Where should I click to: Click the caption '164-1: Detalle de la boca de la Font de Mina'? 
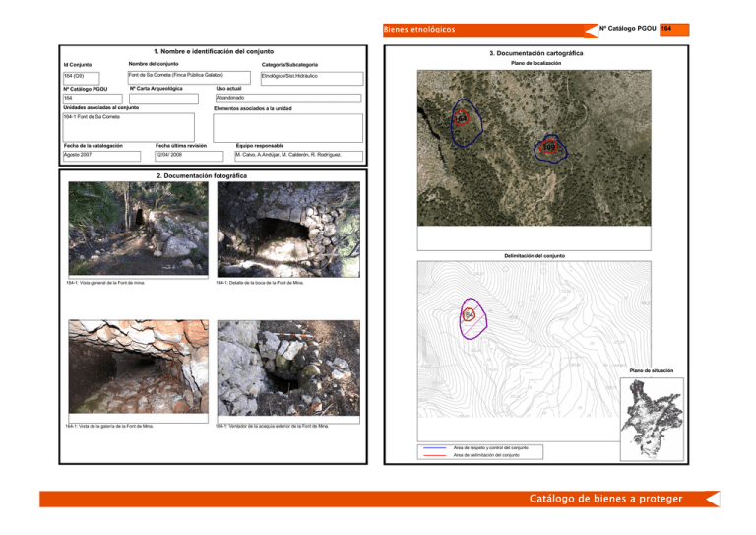260,283
